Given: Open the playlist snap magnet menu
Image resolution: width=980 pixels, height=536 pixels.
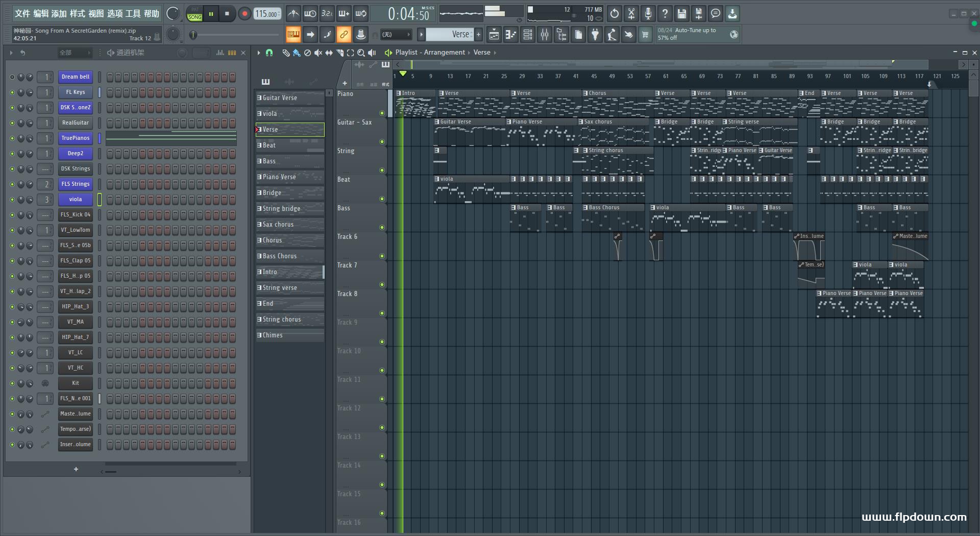Looking at the screenshot, I should (x=269, y=53).
